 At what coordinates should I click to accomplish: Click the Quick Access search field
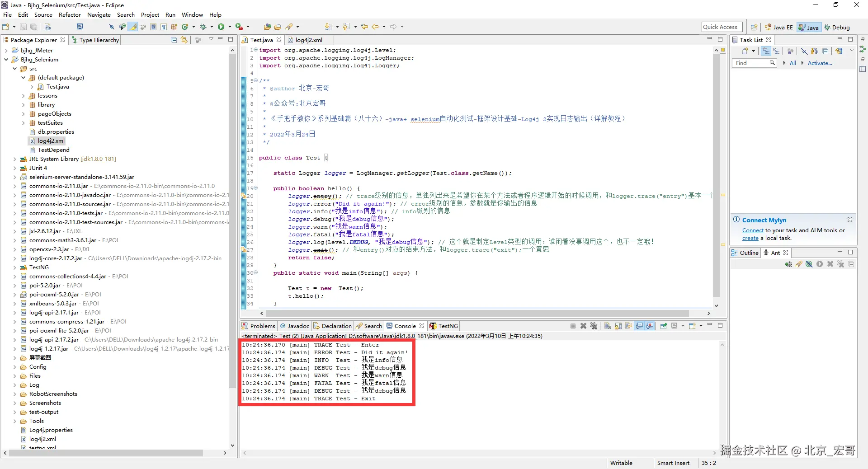722,27
